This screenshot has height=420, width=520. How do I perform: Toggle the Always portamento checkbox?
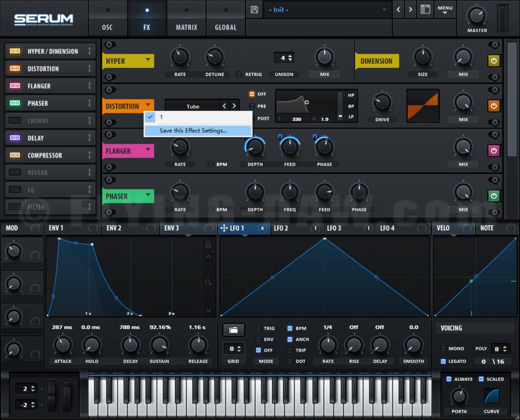(x=449, y=379)
